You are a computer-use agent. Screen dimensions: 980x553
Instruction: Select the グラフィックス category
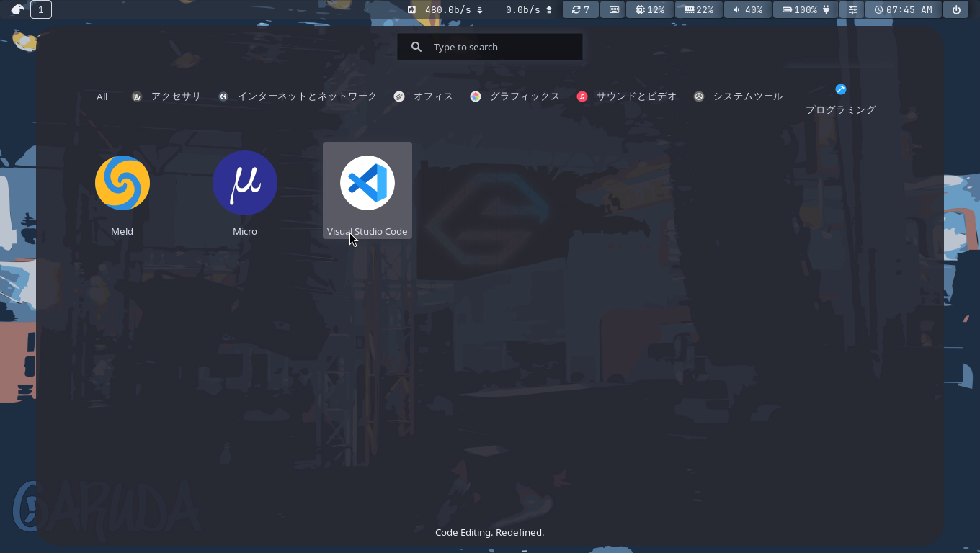[515, 96]
